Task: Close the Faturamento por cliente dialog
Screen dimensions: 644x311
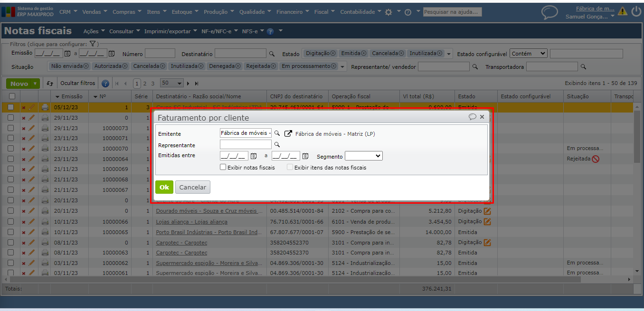Action: point(482,117)
